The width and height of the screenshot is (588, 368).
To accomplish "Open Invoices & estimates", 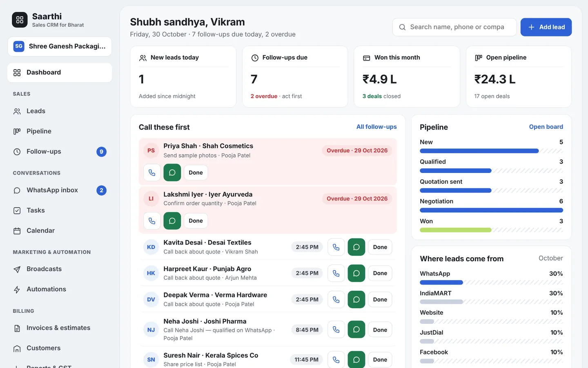I will click(x=60, y=328).
